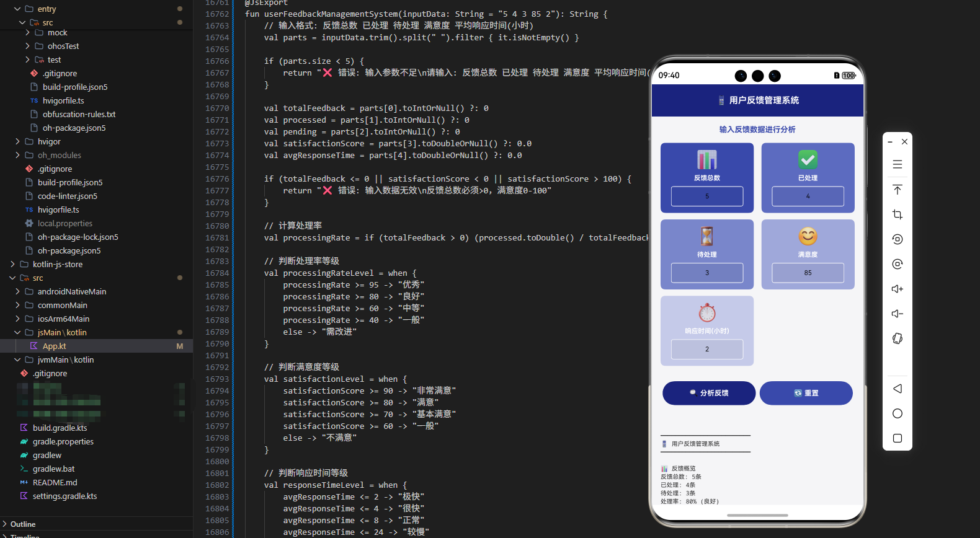Open oh-package.json5 under entry
The height and width of the screenshot is (538, 980).
74,128
